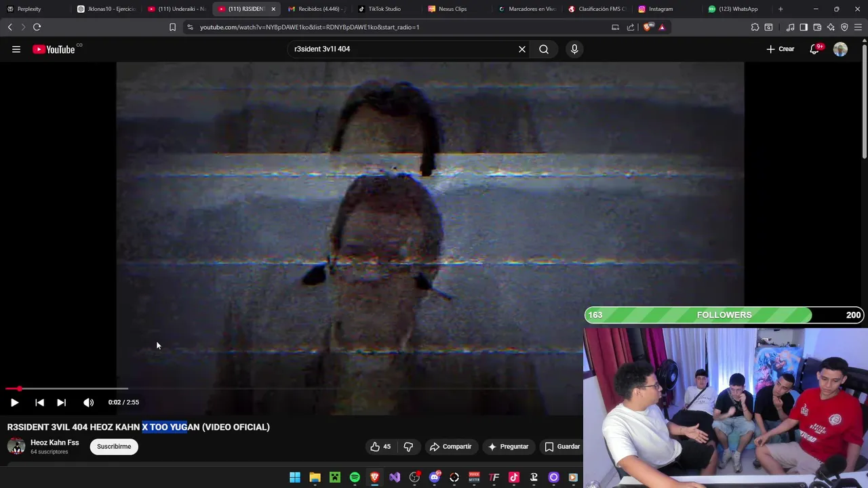Click the Compartir share button

tap(450, 447)
